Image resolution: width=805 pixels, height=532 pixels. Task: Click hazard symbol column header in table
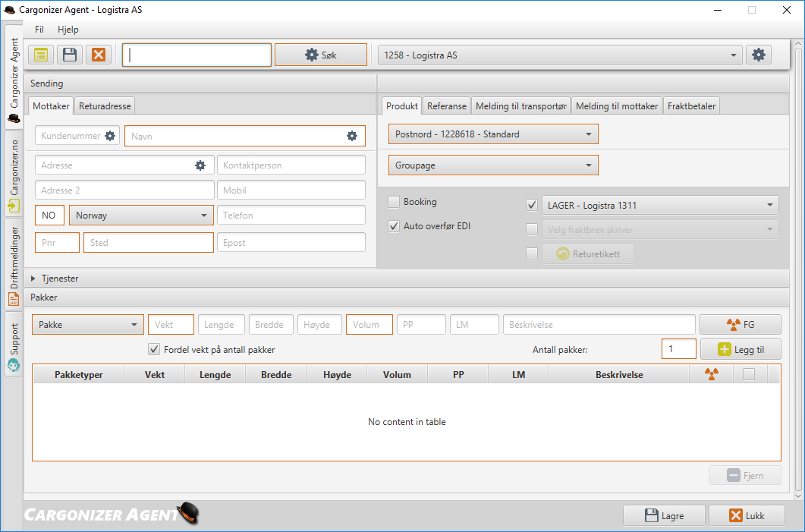point(712,374)
